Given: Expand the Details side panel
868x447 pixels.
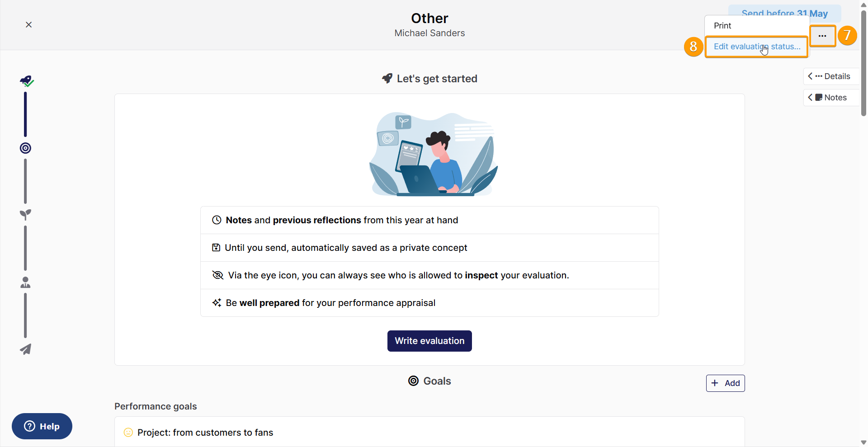Looking at the screenshot, I should (x=831, y=76).
